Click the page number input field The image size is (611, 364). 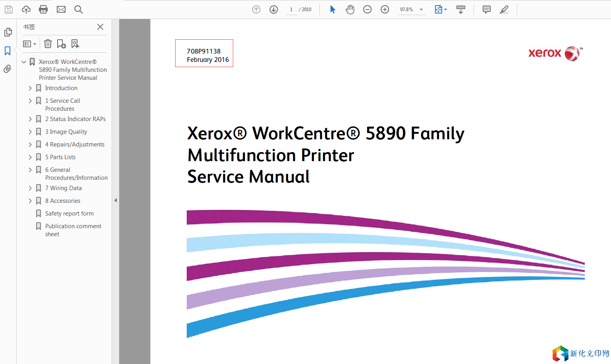pyautogui.click(x=292, y=10)
